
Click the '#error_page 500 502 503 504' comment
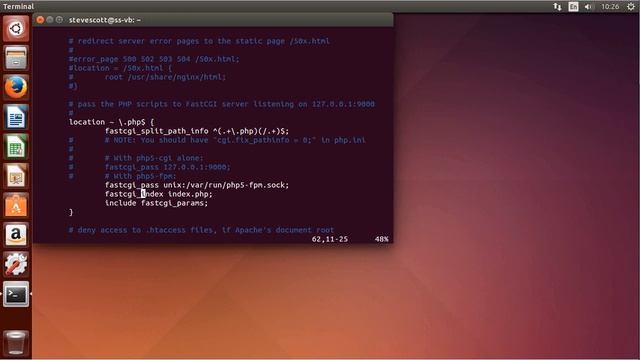click(x=154, y=59)
